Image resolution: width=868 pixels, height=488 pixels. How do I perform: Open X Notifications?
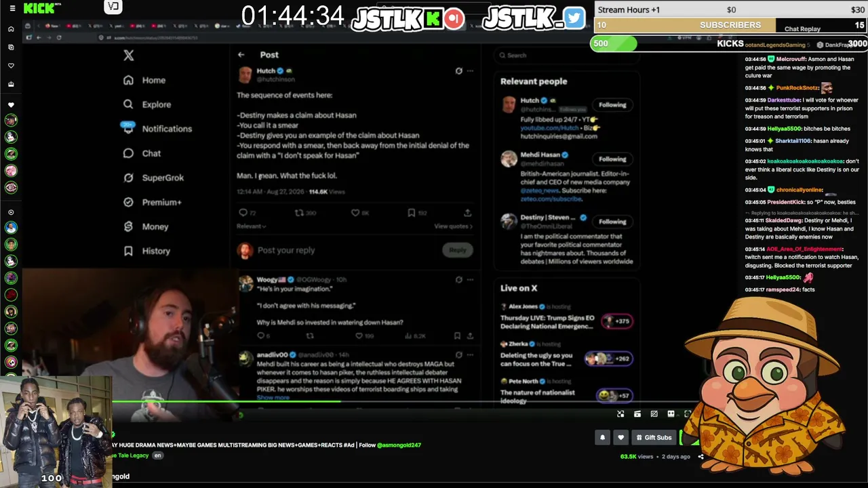(157, 129)
